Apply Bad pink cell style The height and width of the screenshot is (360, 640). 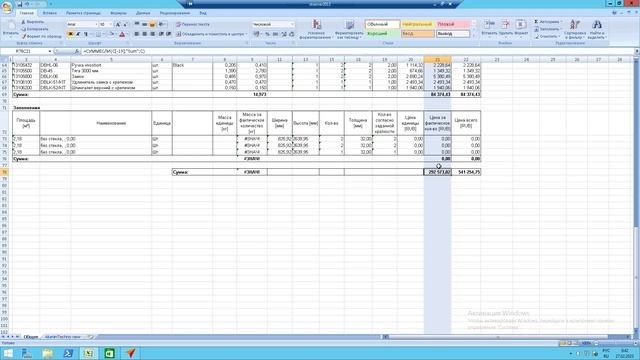453,24
